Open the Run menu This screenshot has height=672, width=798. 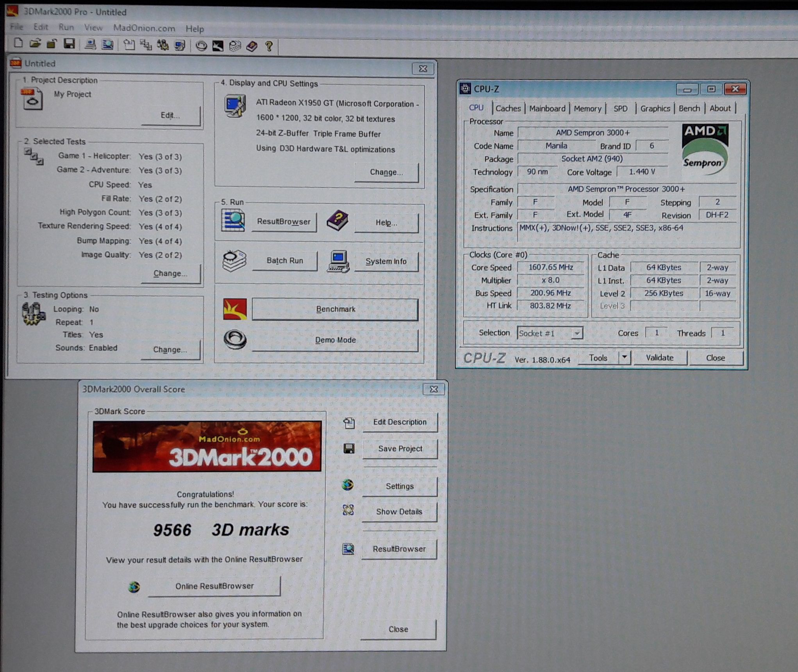pyautogui.click(x=66, y=27)
